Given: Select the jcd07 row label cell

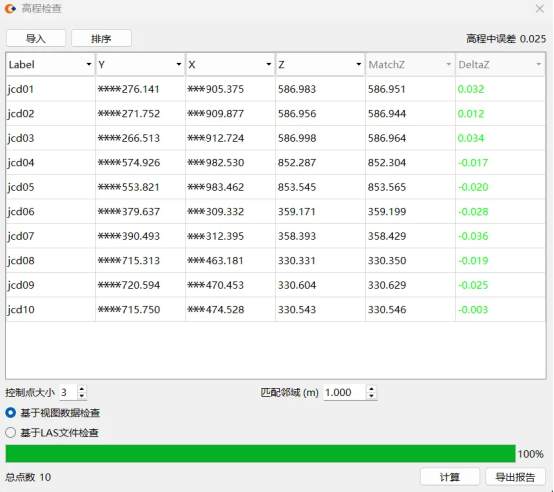Looking at the screenshot, I should 50,236.
